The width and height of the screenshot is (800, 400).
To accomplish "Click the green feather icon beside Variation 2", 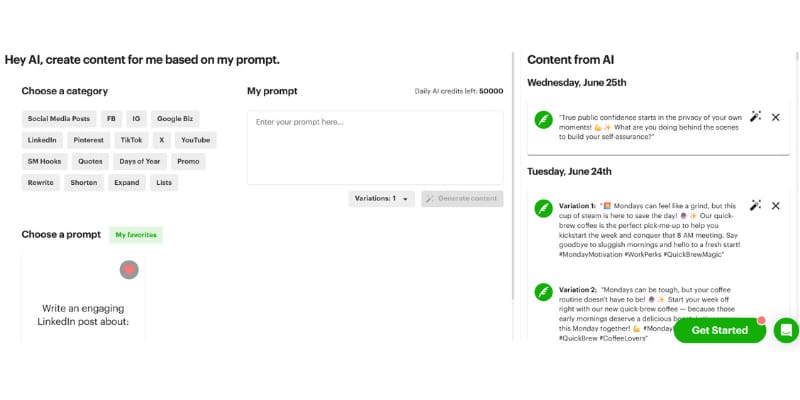I will (543, 292).
